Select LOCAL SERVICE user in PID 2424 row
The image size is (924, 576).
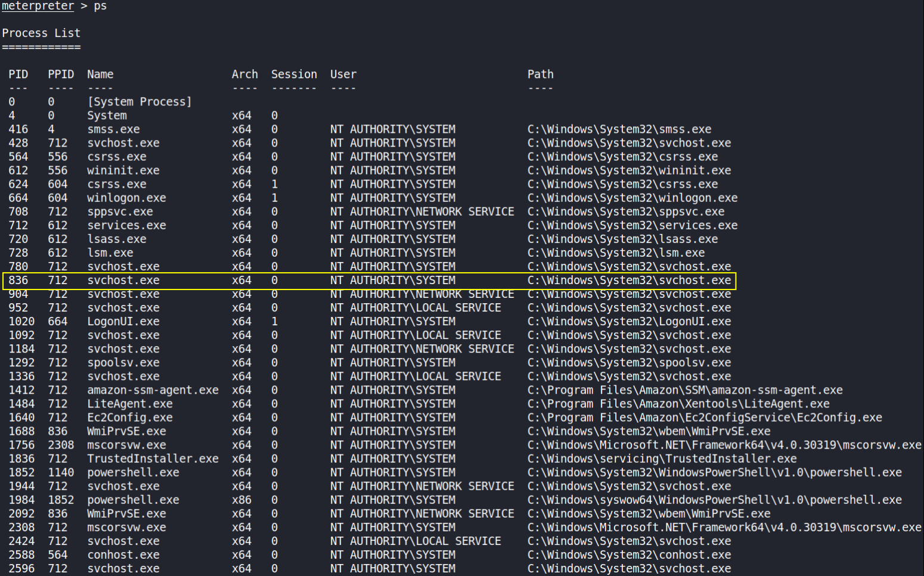(x=416, y=541)
